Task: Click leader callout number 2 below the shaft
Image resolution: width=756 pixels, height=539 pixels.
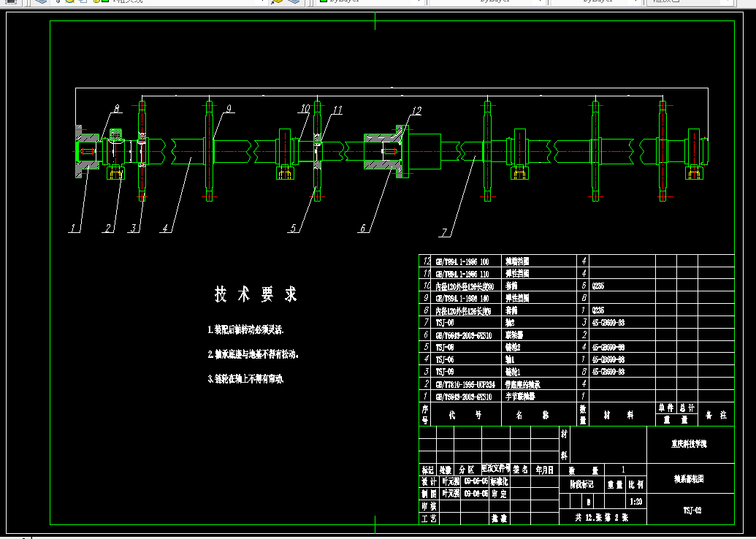Action: coord(109,228)
